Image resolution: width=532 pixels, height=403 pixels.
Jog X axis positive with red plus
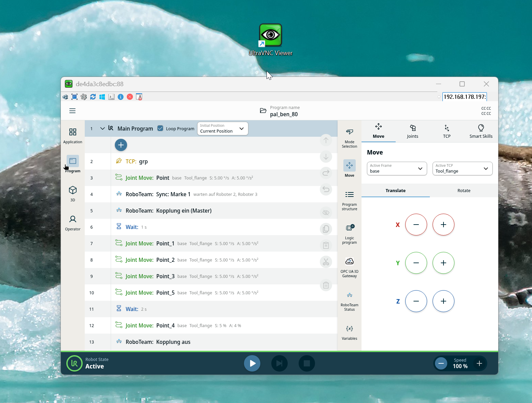[x=444, y=225]
